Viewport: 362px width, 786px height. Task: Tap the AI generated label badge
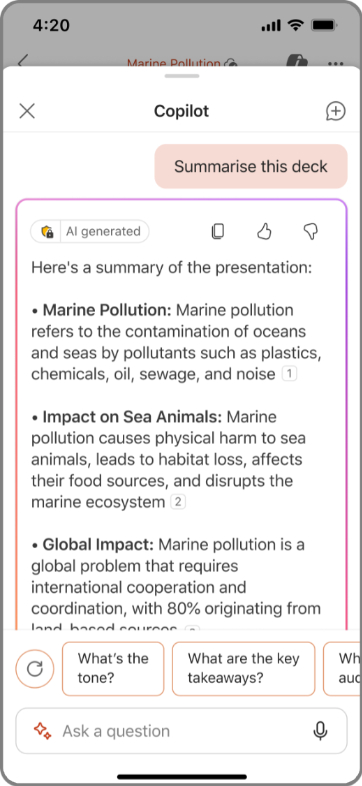[x=103, y=232]
